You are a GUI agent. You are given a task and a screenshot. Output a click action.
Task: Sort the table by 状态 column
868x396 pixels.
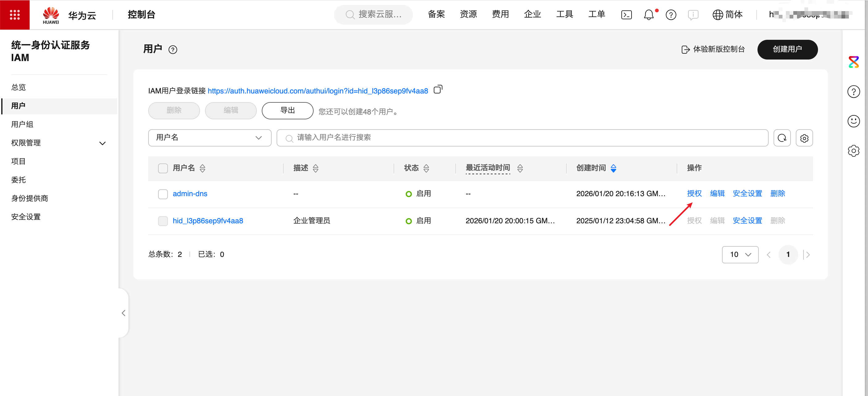click(426, 168)
